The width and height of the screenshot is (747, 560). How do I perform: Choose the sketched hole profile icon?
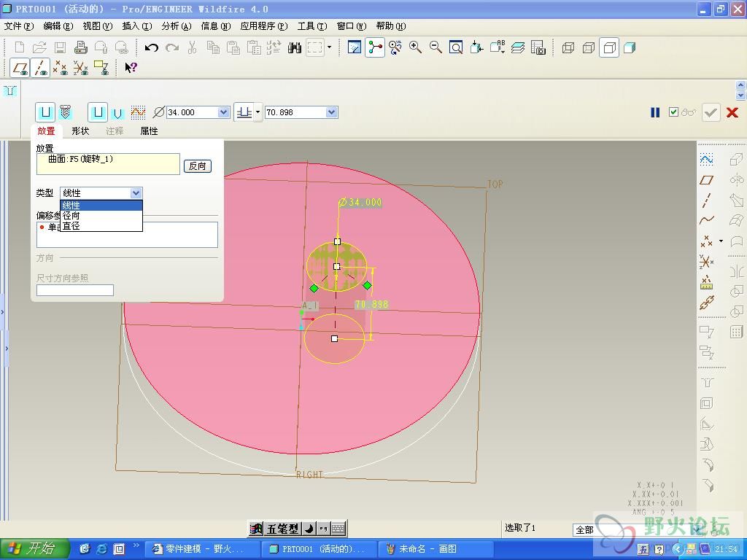click(138, 112)
